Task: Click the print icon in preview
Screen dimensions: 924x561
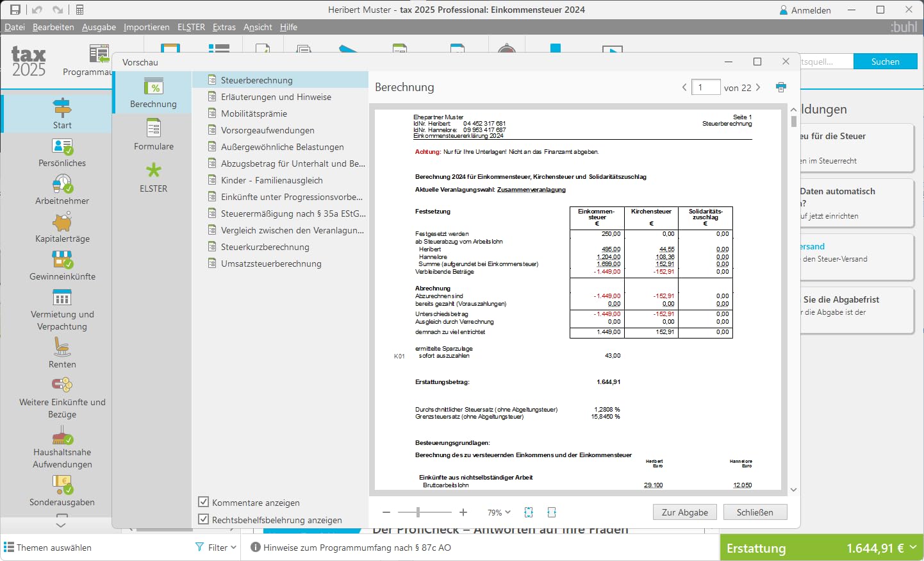Action: click(780, 87)
